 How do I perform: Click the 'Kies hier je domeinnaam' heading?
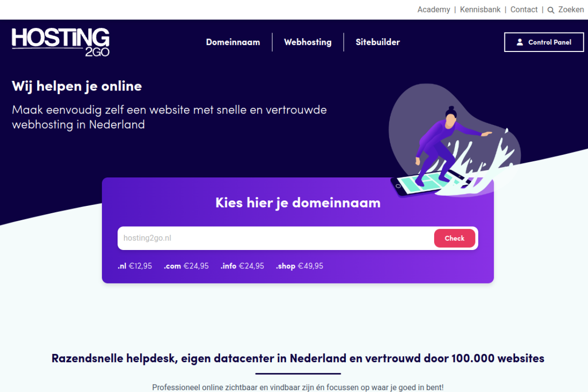coord(298,203)
